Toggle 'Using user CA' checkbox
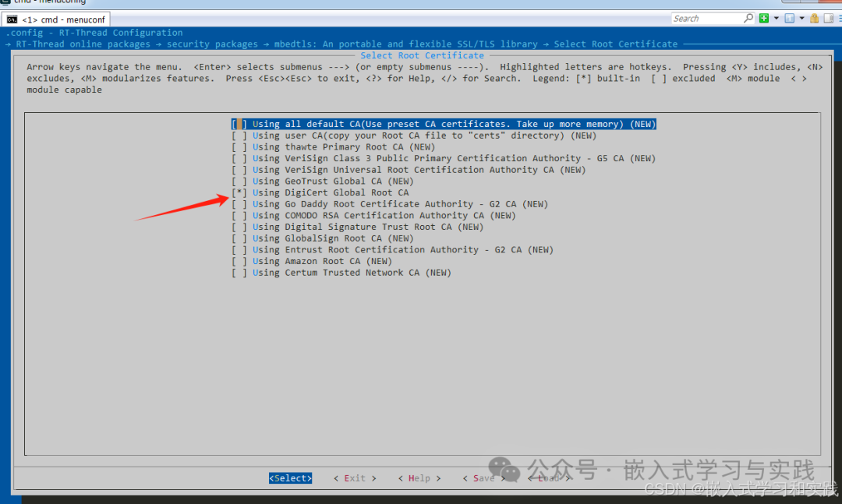 [239, 136]
